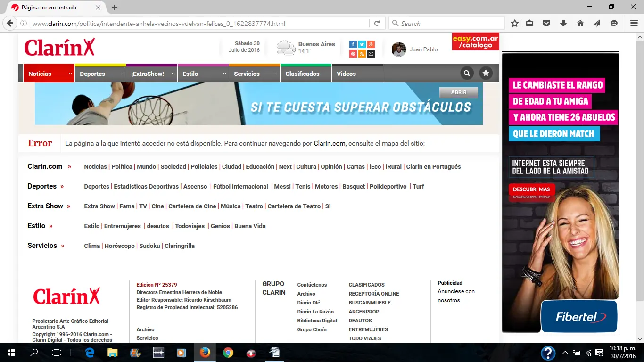Expand the Servicios menu arrow

pos(276,74)
